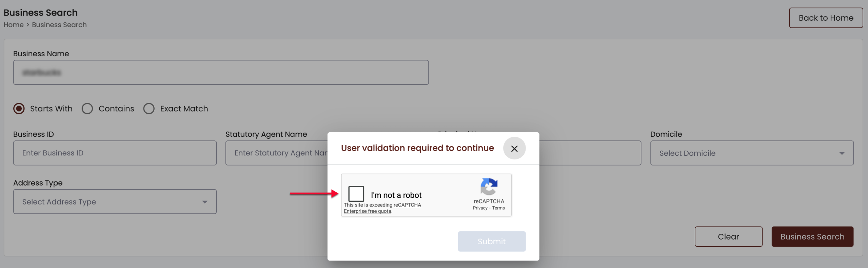
Task: Click the reCAPTCHA logo icon
Action: pos(489,187)
